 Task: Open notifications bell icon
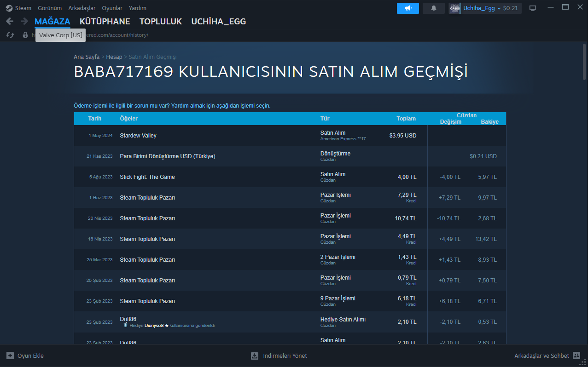coord(434,8)
